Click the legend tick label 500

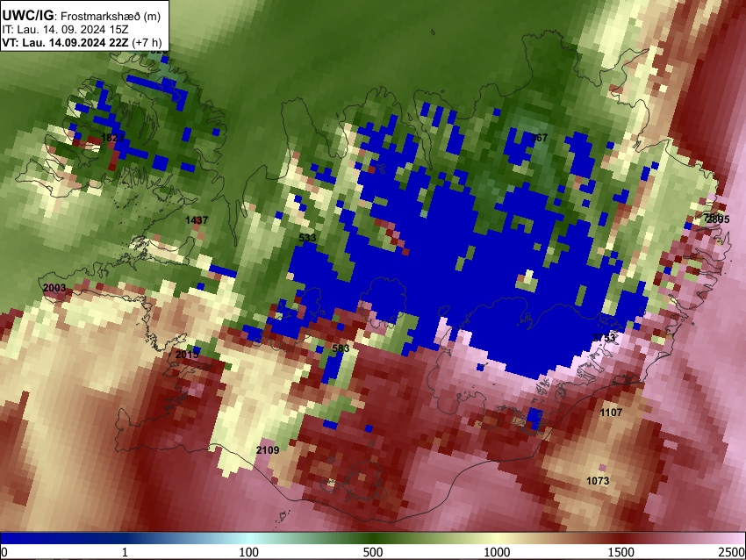[x=373, y=552]
